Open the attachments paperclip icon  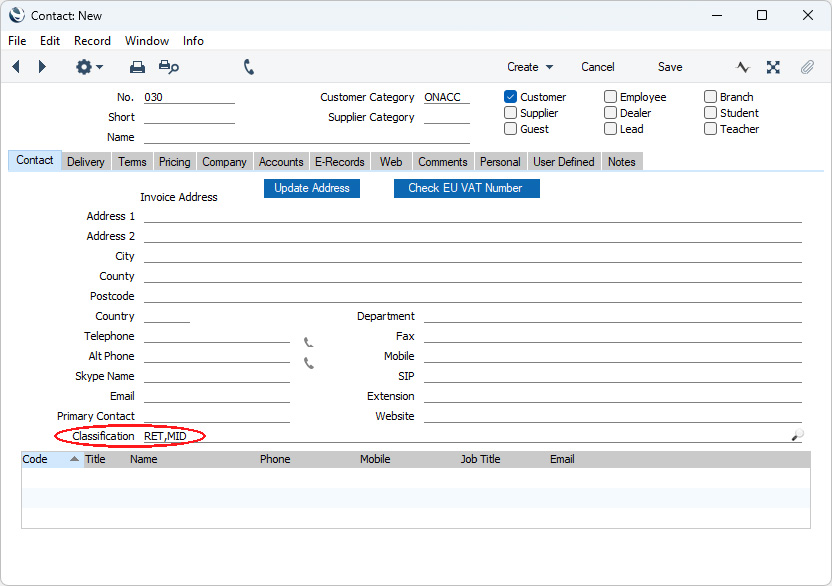point(806,67)
